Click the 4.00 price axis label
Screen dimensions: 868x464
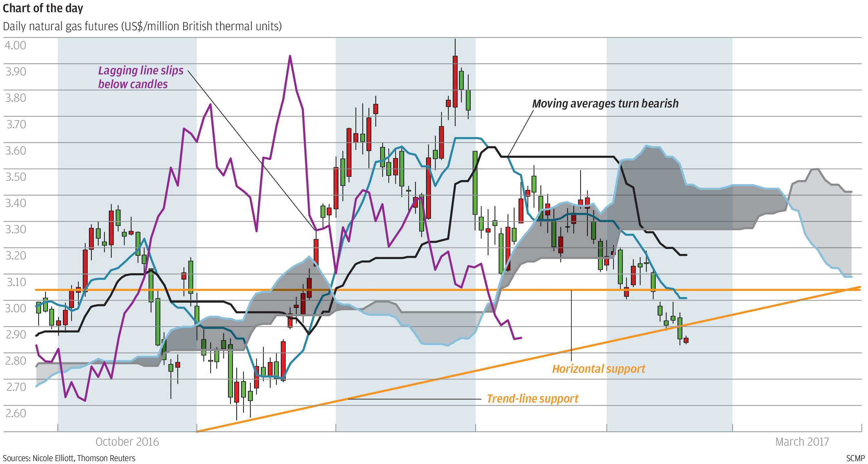(15, 45)
